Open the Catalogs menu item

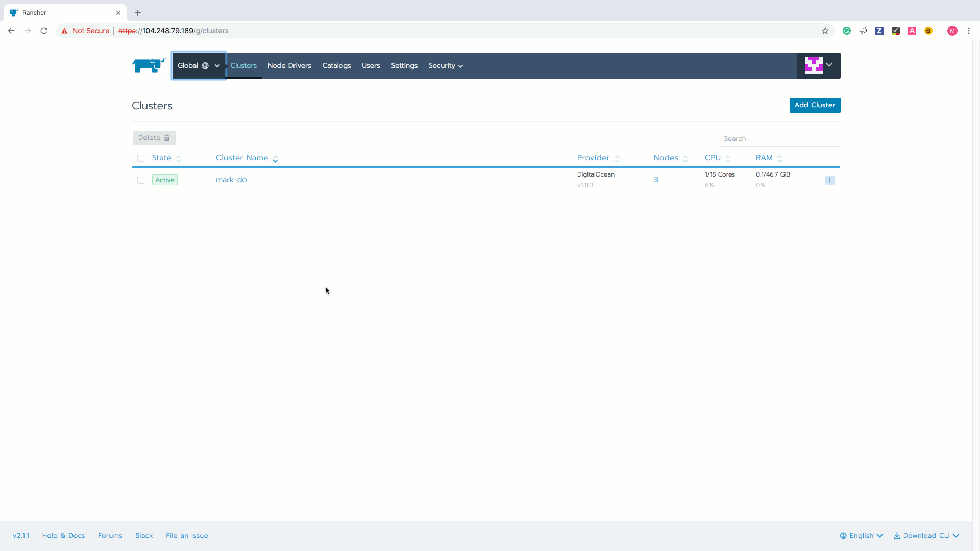click(x=336, y=65)
